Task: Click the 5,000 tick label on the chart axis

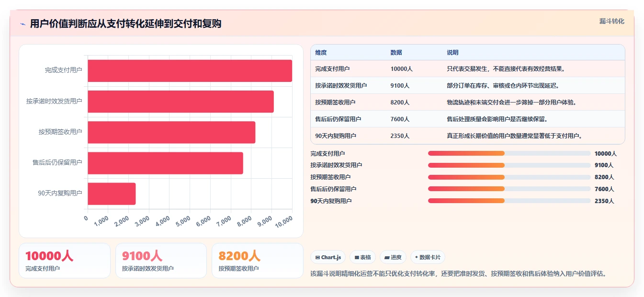Action: (x=184, y=221)
